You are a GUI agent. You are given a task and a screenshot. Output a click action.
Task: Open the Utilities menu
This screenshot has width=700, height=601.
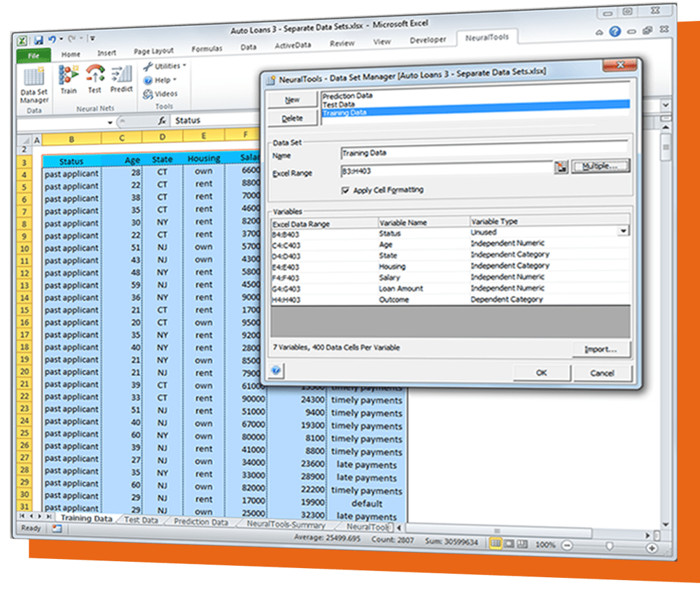(x=164, y=66)
